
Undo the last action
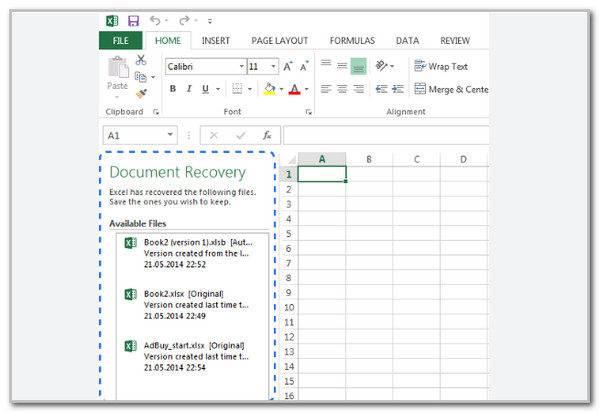point(155,20)
